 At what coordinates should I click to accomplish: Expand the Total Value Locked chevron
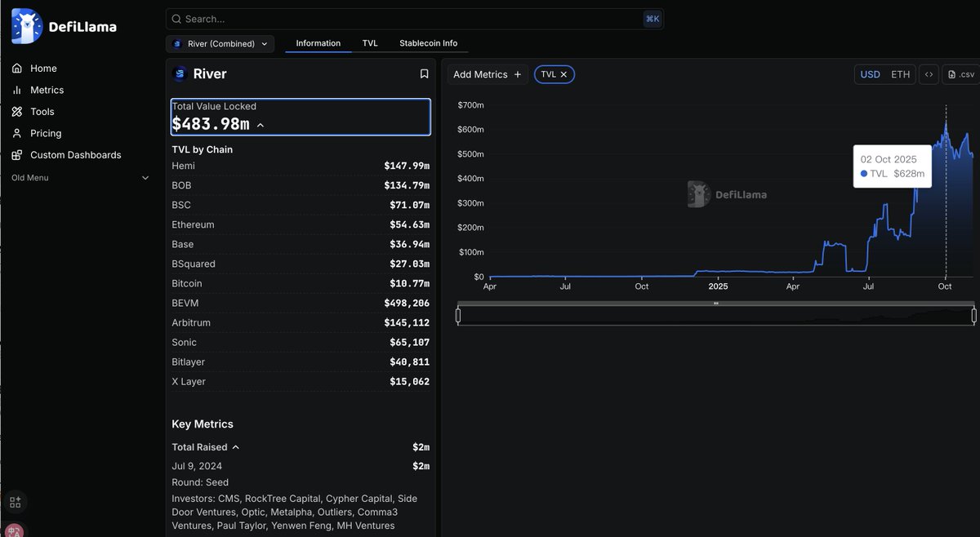pos(261,125)
